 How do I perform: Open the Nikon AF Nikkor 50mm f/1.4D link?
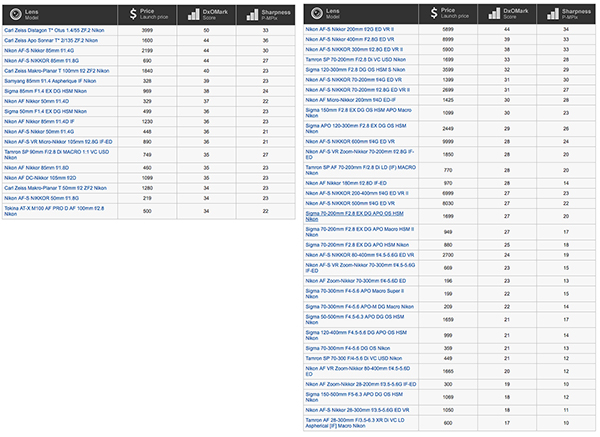pyautogui.click(x=36, y=101)
